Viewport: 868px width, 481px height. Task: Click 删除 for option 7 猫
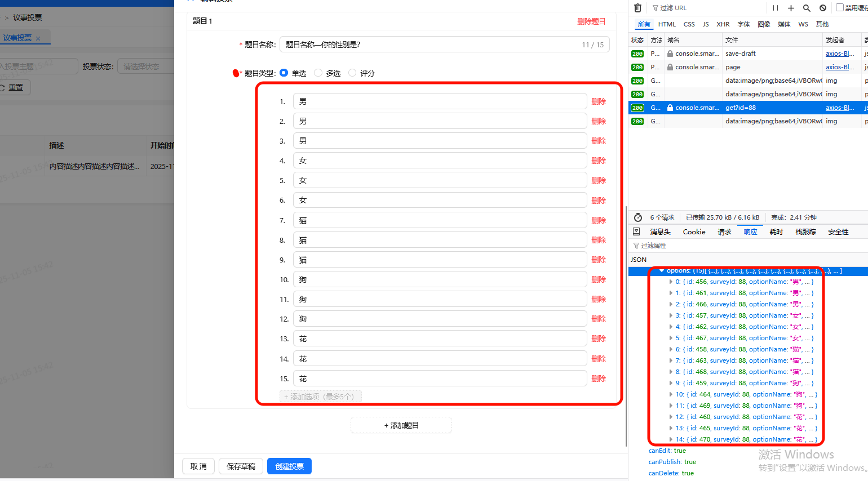(x=599, y=220)
